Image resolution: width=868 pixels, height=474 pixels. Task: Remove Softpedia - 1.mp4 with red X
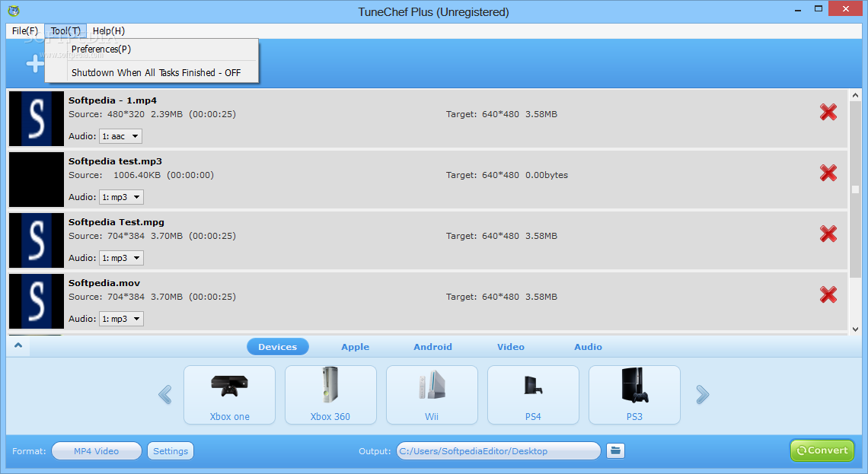click(828, 113)
